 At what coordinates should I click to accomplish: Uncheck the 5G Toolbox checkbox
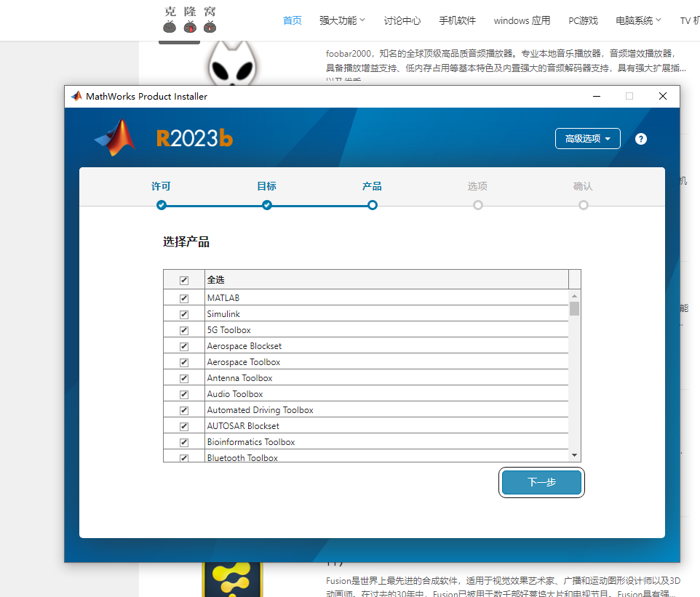pyautogui.click(x=184, y=330)
